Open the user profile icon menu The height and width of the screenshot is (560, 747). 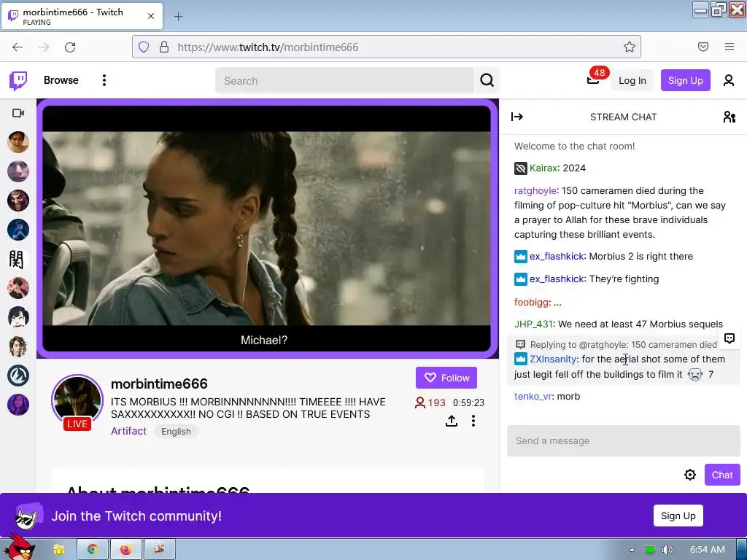point(729,80)
